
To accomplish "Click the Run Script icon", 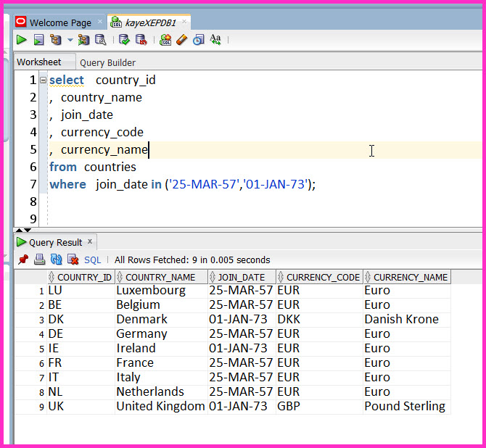I will coord(38,40).
